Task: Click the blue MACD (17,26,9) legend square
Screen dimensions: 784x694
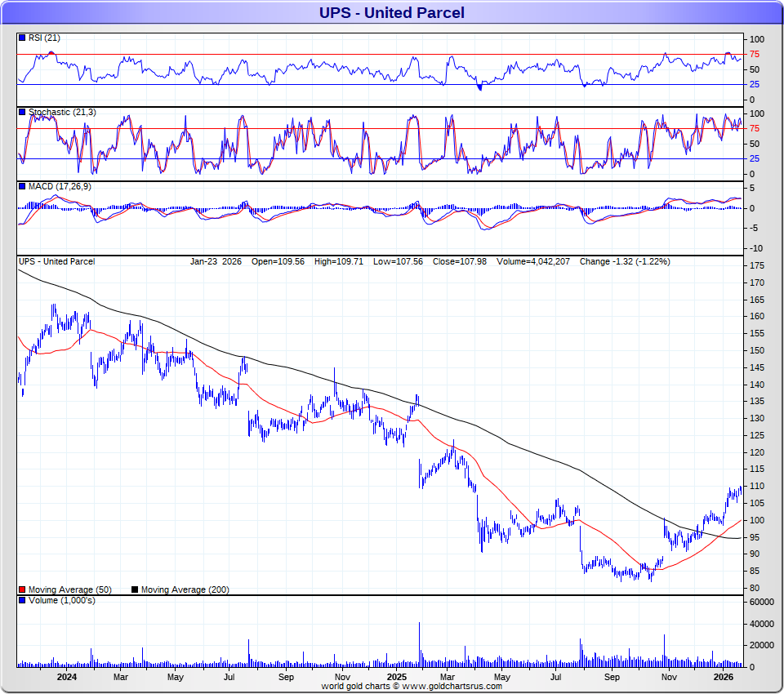Action: tap(22, 187)
